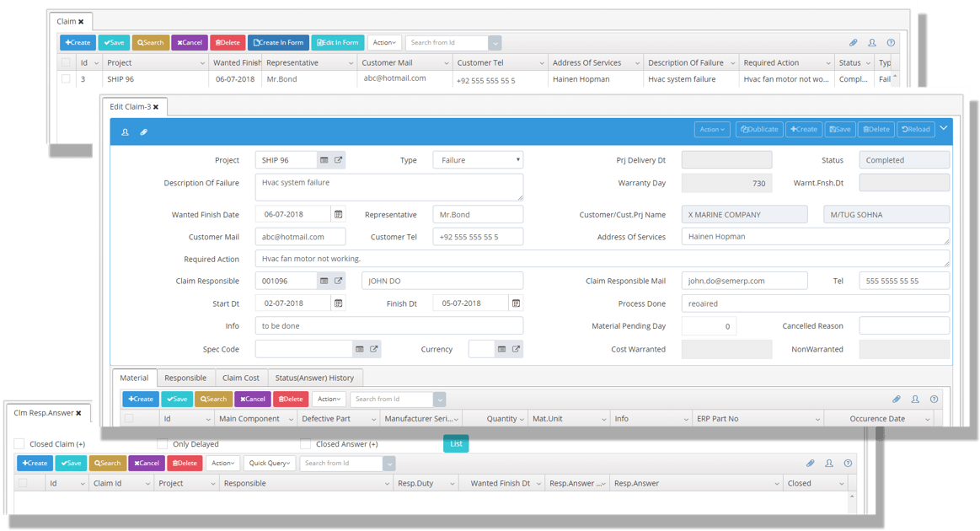
Task: Click the Create In Form button
Action: point(278,42)
